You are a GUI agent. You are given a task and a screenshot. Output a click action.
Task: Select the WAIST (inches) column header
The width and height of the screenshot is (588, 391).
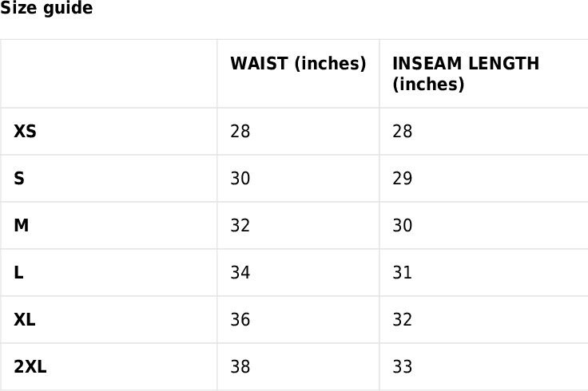tap(298, 63)
